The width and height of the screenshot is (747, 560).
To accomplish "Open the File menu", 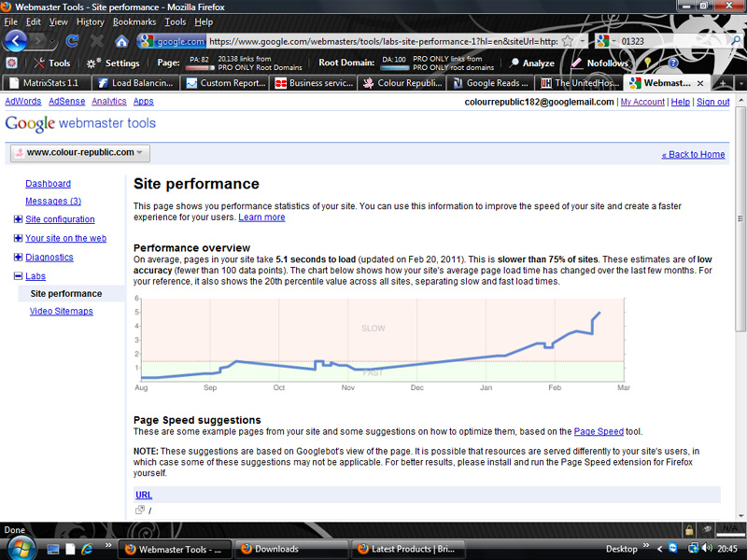I will click(x=10, y=21).
